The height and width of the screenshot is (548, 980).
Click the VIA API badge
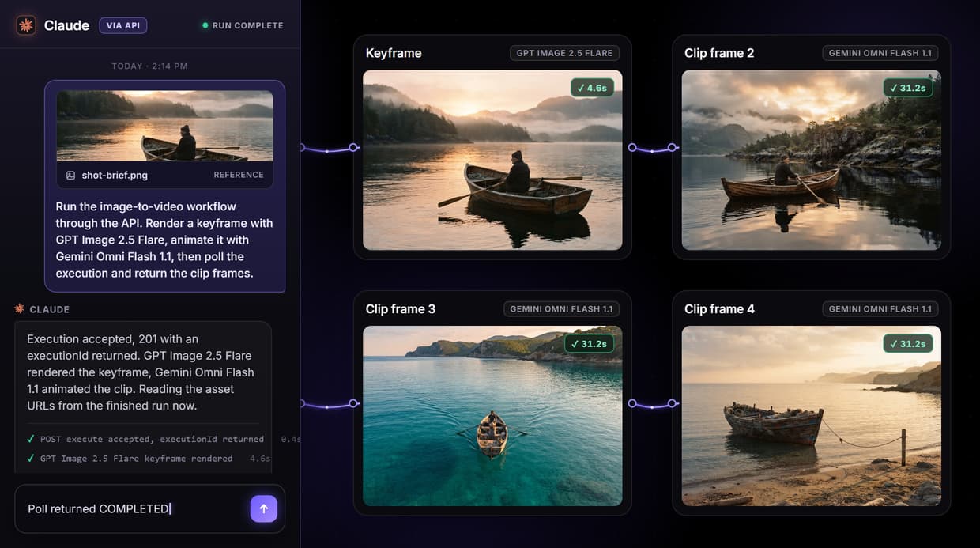[x=122, y=25]
